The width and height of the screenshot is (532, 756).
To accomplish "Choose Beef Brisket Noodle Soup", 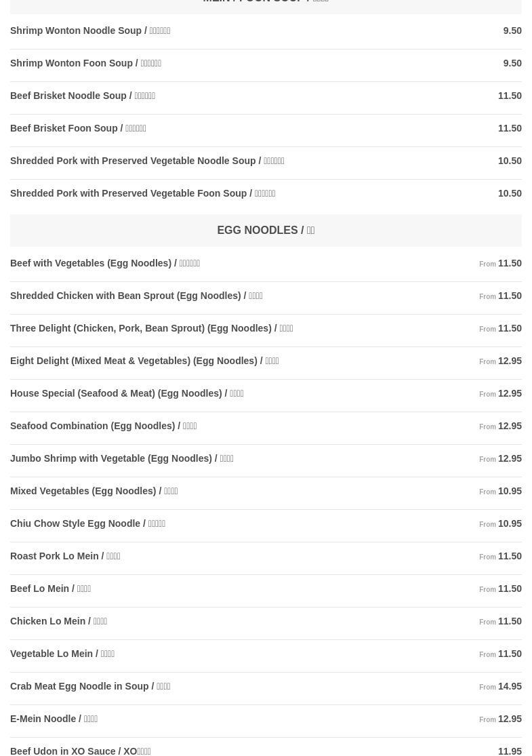I will click(x=83, y=96).
